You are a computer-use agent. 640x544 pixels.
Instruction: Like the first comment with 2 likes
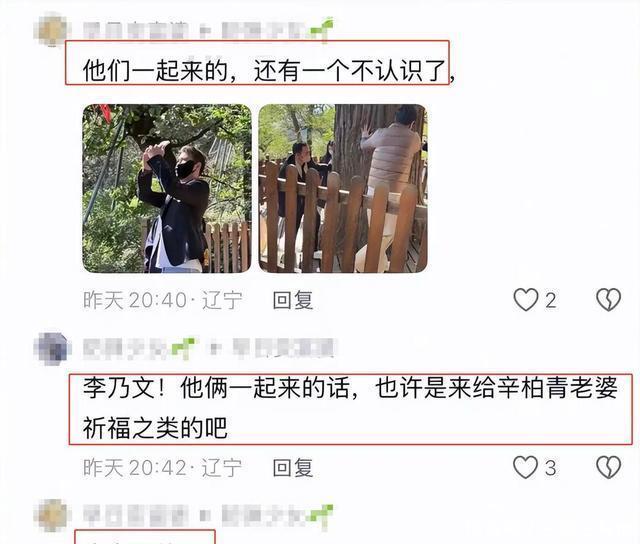(525, 300)
